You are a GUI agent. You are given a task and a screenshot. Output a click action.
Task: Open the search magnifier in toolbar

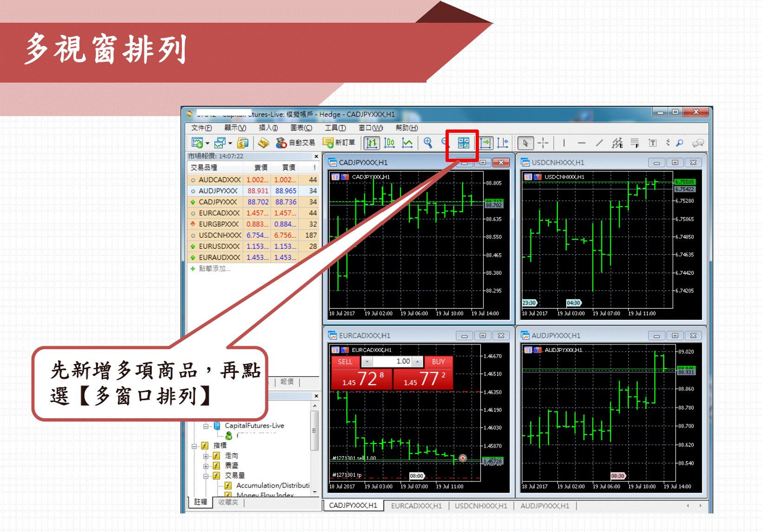coord(680,143)
